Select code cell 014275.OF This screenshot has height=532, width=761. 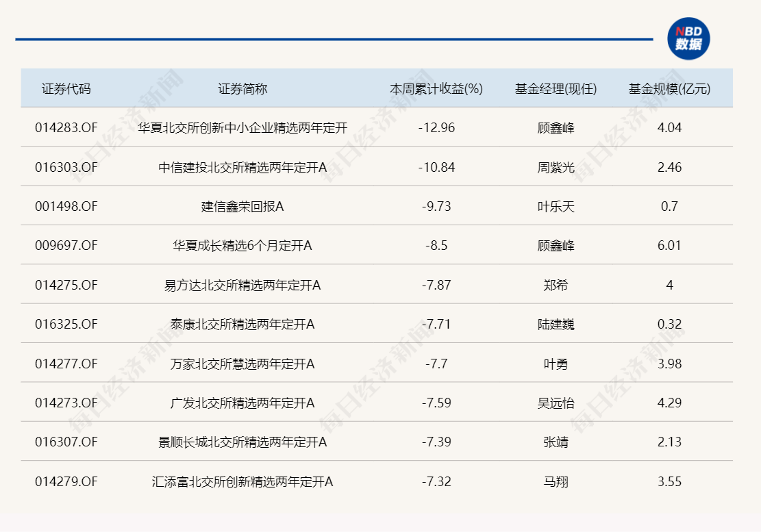66,285
